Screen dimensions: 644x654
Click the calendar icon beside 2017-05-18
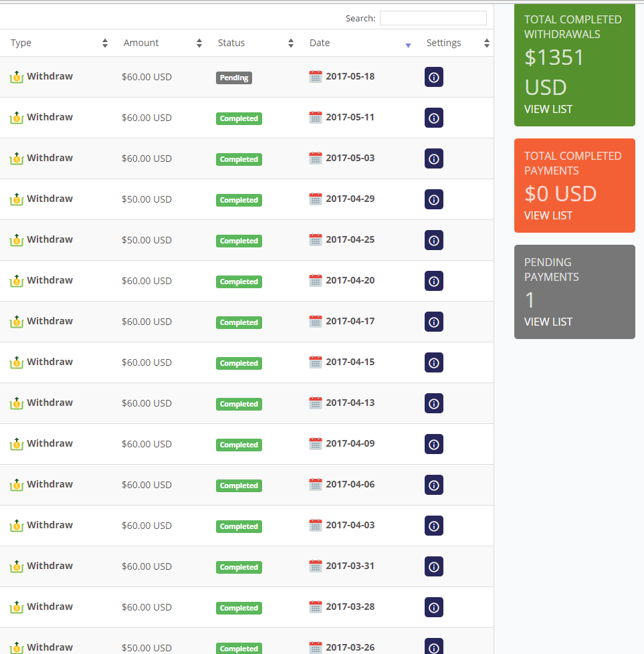pos(316,76)
